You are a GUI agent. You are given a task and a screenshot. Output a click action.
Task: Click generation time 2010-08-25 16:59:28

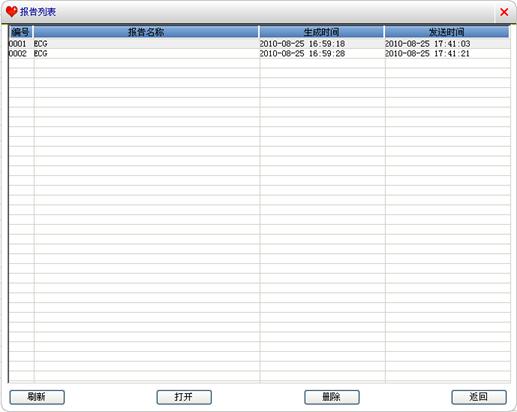point(302,53)
